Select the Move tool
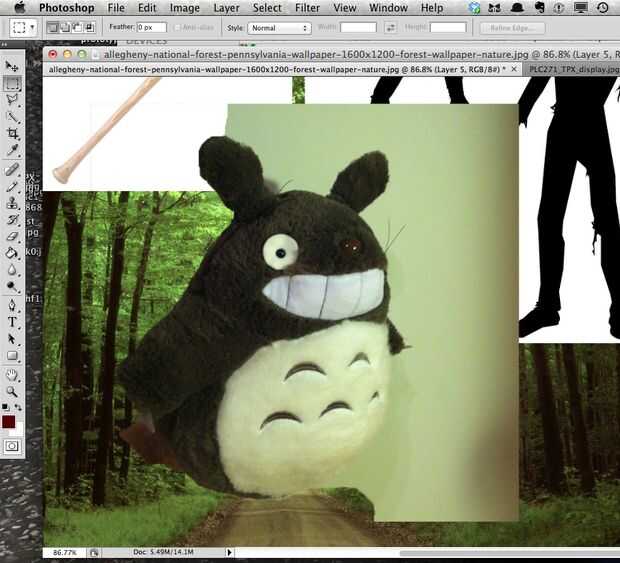The height and width of the screenshot is (563, 620). [x=12, y=66]
